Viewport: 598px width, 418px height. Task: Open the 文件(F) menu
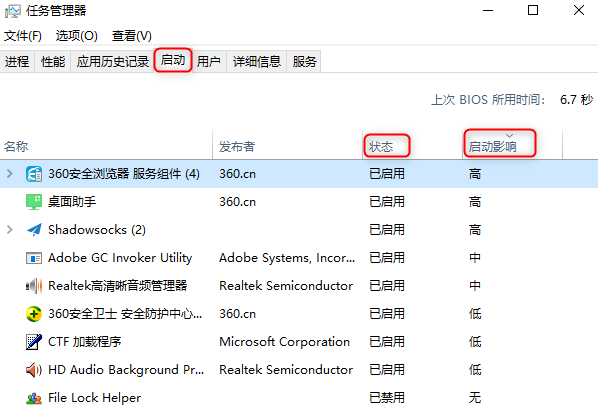tap(23, 36)
